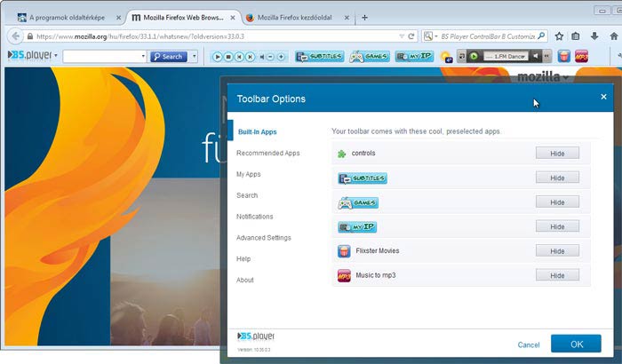Click the play control in BS.Player toolbar
This screenshot has height=364, width=622.
tap(217, 57)
